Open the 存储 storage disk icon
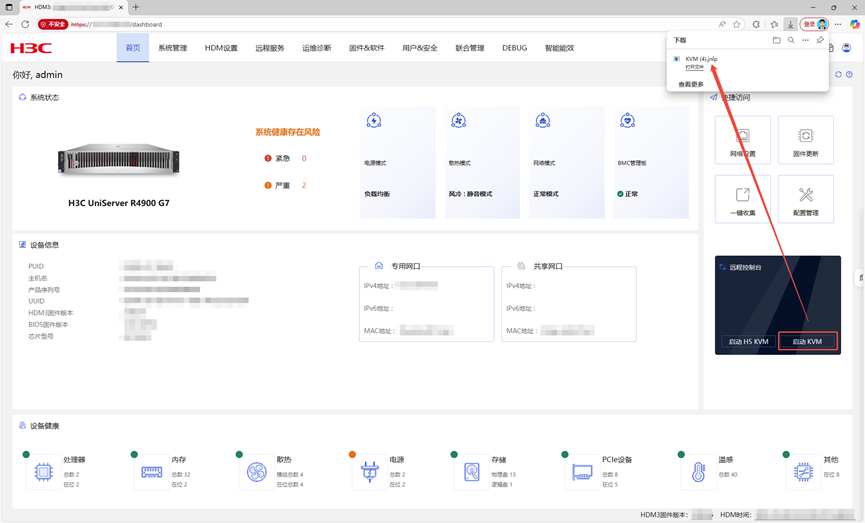 [x=472, y=472]
